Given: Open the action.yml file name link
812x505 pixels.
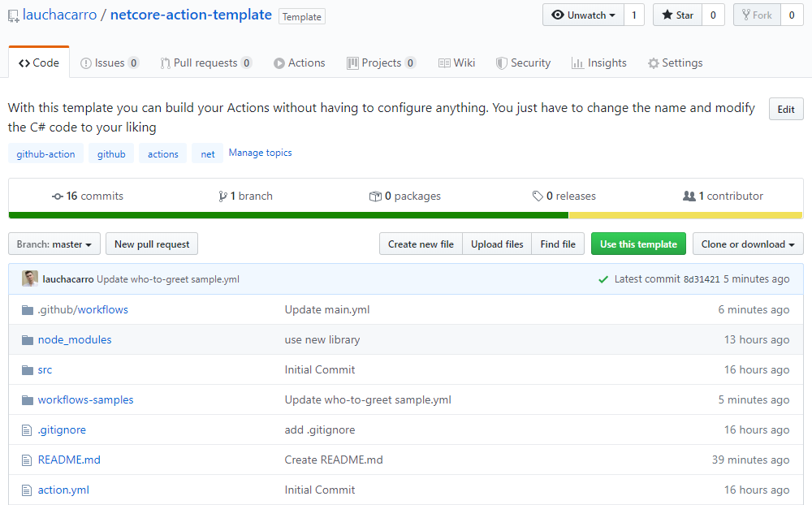Looking at the screenshot, I should tap(63, 490).
